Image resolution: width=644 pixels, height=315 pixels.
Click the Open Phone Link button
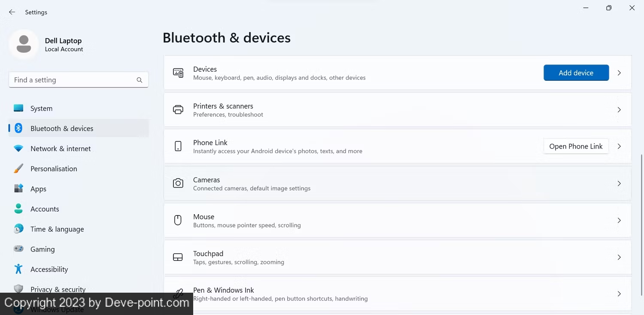(576, 146)
